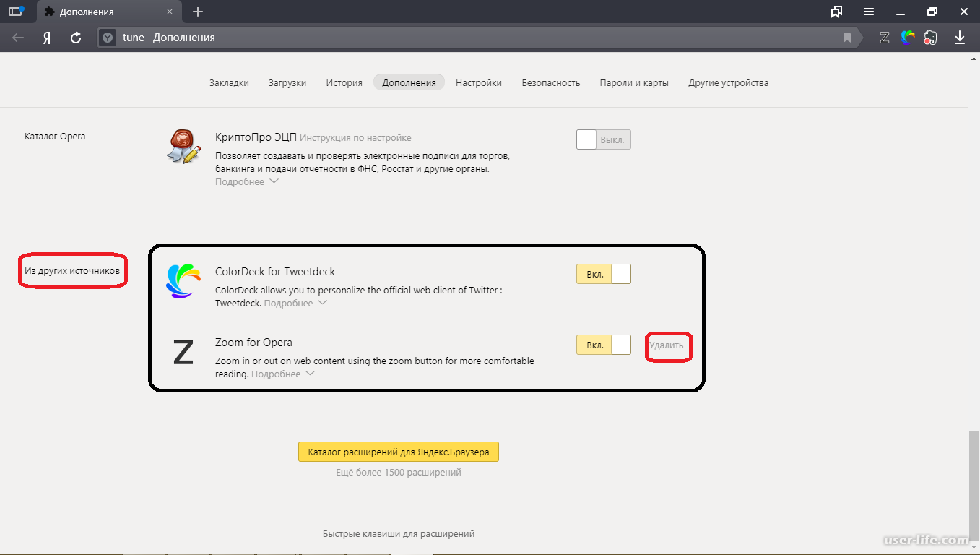This screenshot has width=980, height=555.
Task: Click the site protect icon in address bar
Action: click(x=108, y=38)
